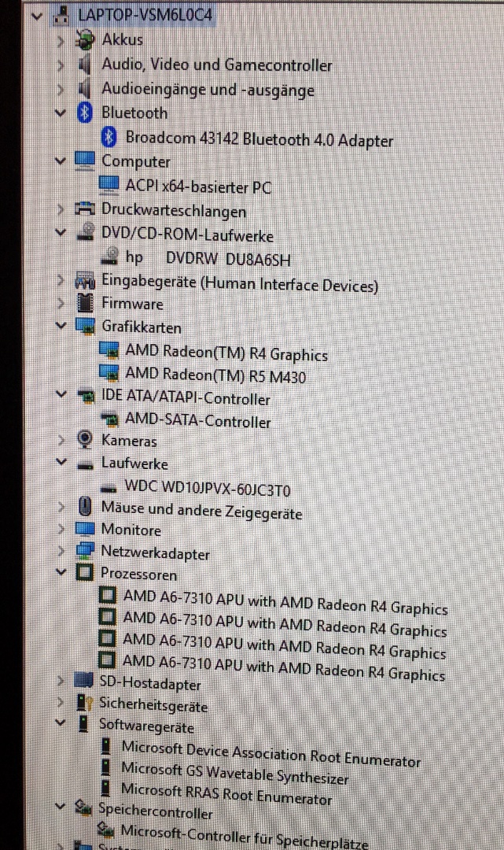Click the hp DVDRW disc icon
The width and height of the screenshot is (504, 850).
[110, 256]
